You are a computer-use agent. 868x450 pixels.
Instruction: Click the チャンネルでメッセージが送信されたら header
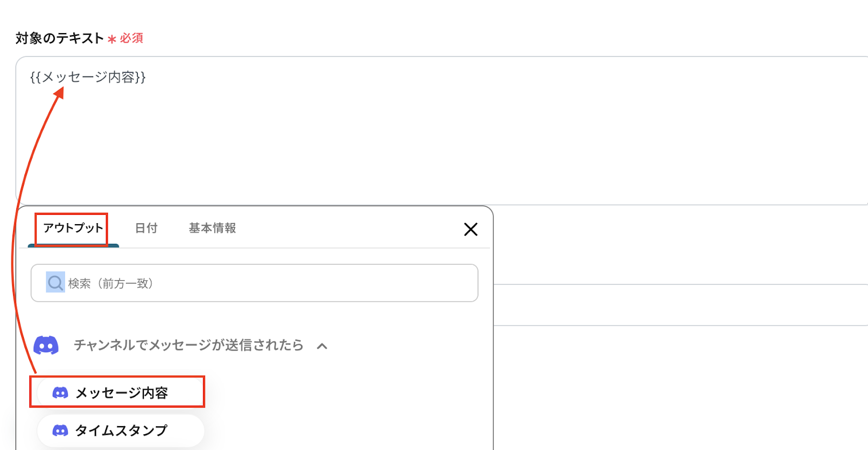[188, 345]
